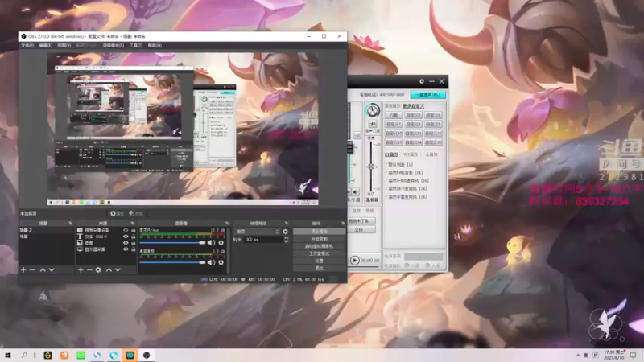
Task: Click the 启动虚拟摄像机 button
Action: (319, 246)
